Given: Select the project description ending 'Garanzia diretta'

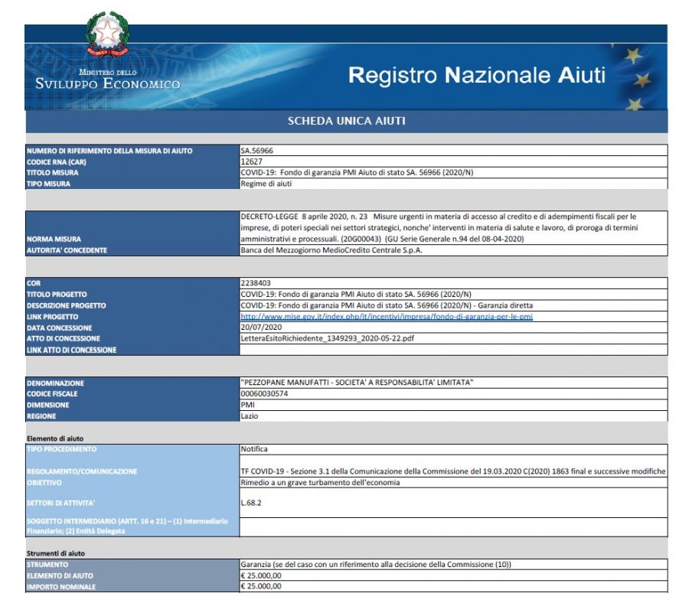Looking at the screenshot, I should click(x=387, y=305).
